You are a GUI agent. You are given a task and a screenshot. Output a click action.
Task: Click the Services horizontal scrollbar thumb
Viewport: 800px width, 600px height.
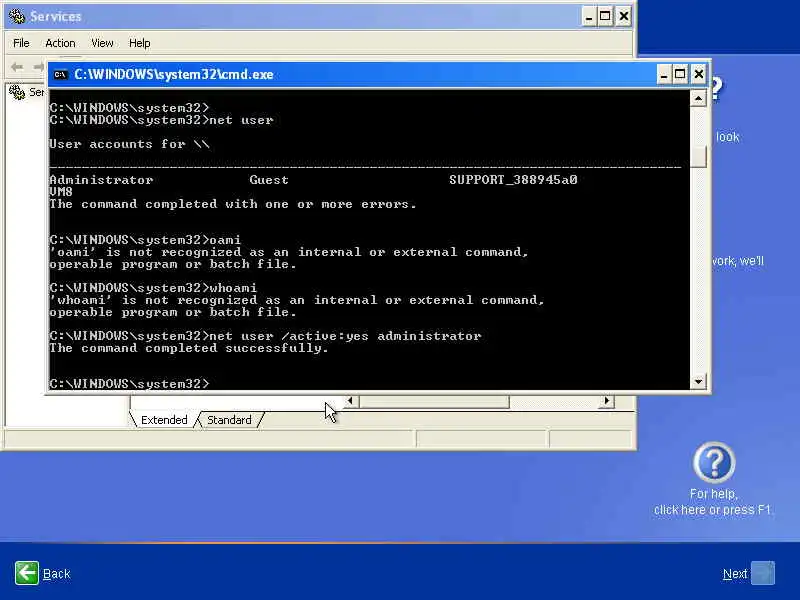point(434,402)
